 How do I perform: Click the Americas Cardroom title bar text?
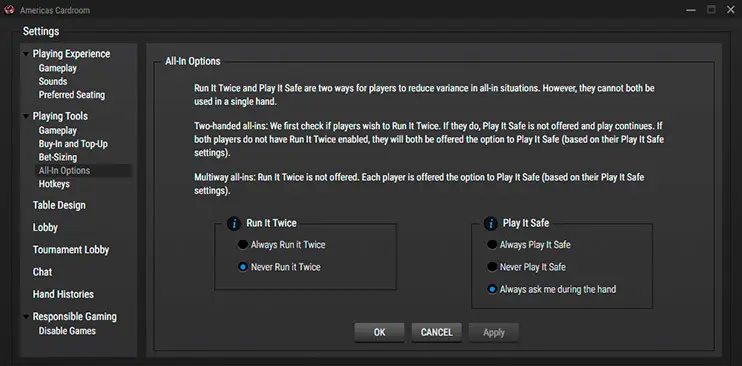click(55, 10)
